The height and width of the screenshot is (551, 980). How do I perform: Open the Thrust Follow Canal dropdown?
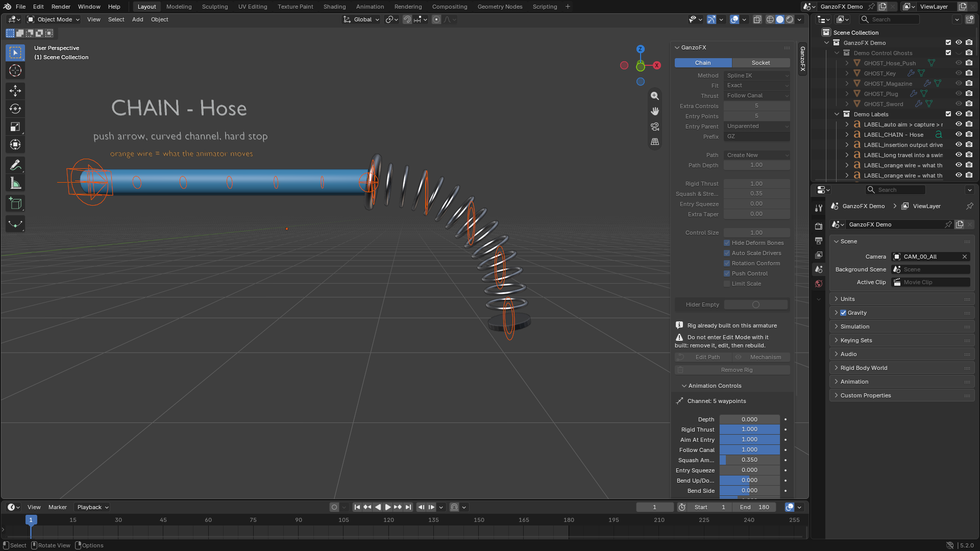coord(757,96)
